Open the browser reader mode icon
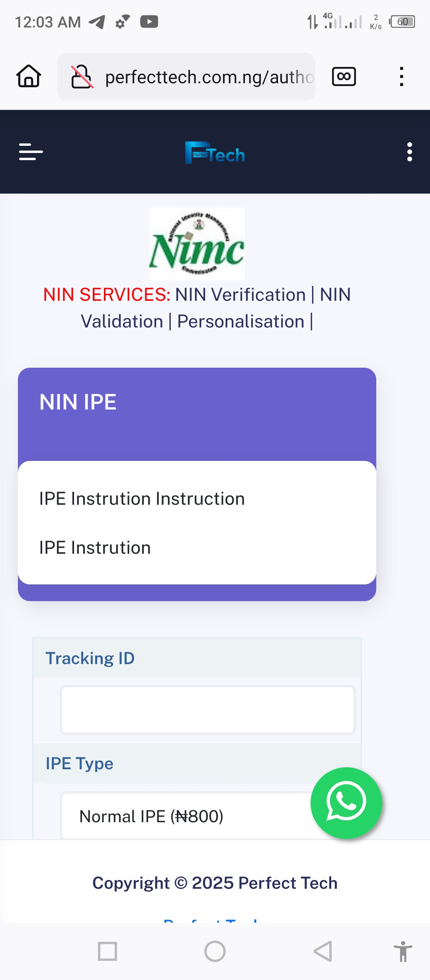This screenshot has width=430, height=980. (344, 76)
